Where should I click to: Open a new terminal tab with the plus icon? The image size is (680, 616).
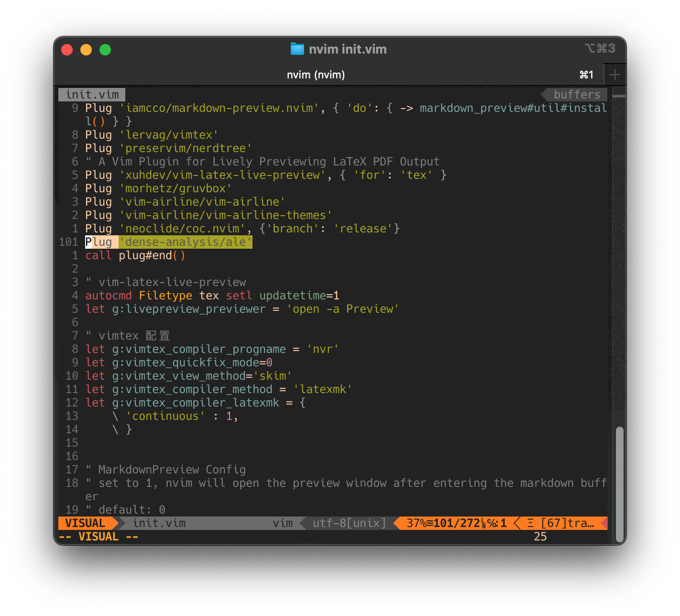tap(615, 75)
